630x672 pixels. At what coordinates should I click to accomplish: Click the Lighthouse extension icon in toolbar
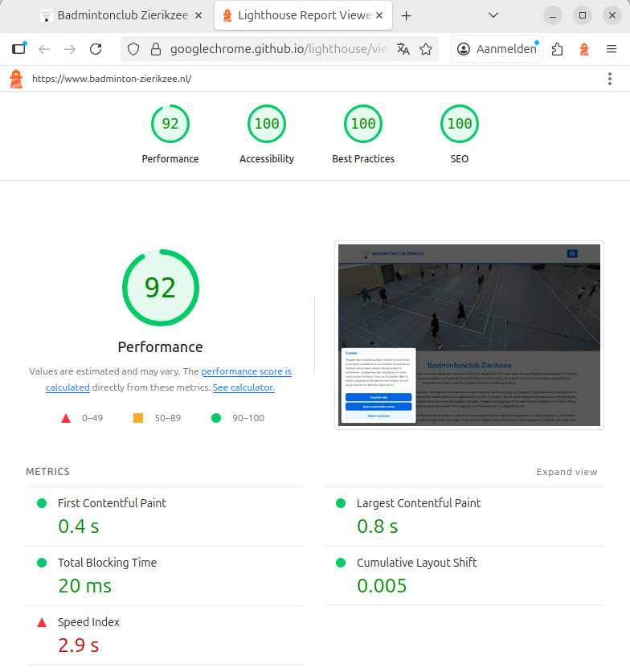coord(584,49)
